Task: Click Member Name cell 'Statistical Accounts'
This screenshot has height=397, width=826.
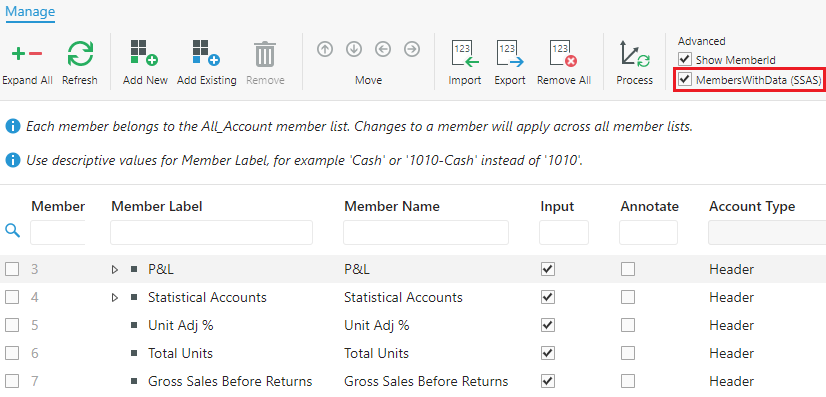Action: (x=403, y=297)
